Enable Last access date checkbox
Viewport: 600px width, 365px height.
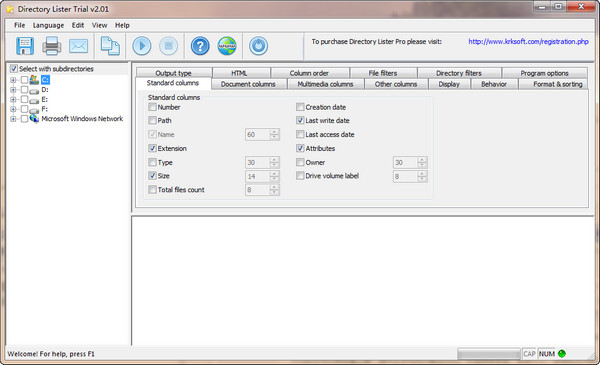point(300,134)
